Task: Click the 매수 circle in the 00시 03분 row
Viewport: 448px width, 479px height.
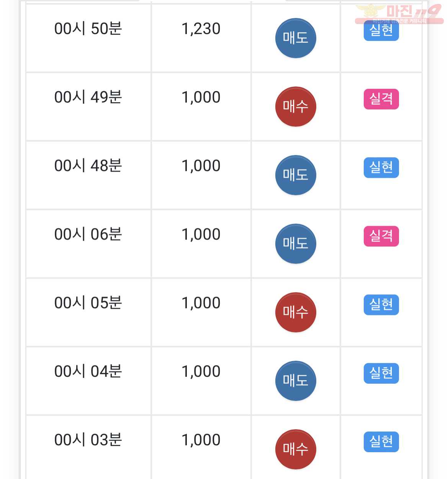Action: [296, 449]
